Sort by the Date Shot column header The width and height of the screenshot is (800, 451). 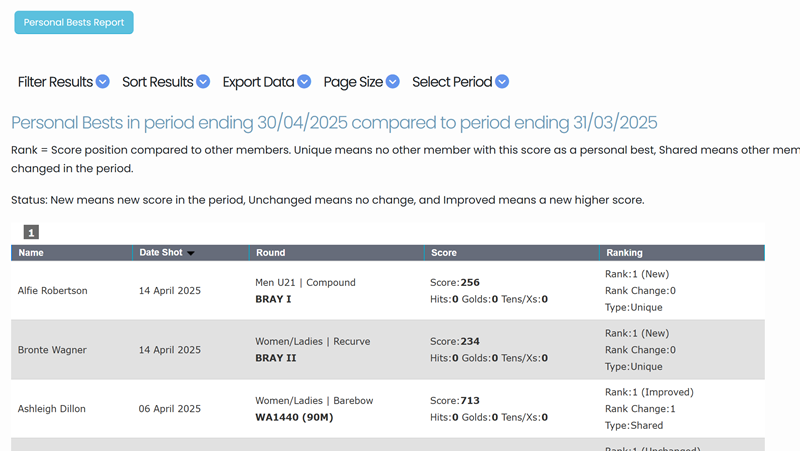(x=161, y=253)
